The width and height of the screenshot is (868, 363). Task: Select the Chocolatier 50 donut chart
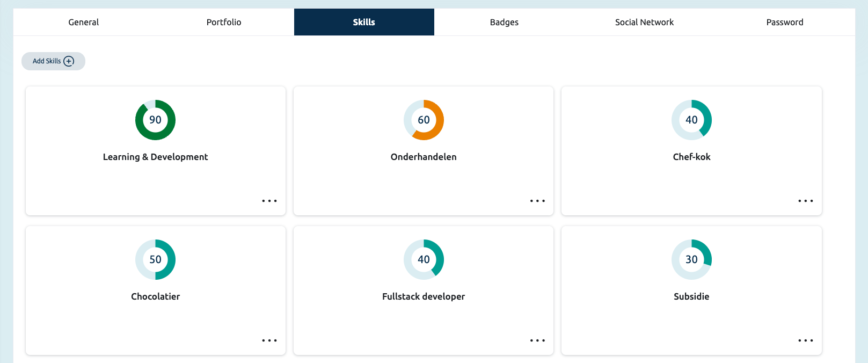tap(155, 259)
